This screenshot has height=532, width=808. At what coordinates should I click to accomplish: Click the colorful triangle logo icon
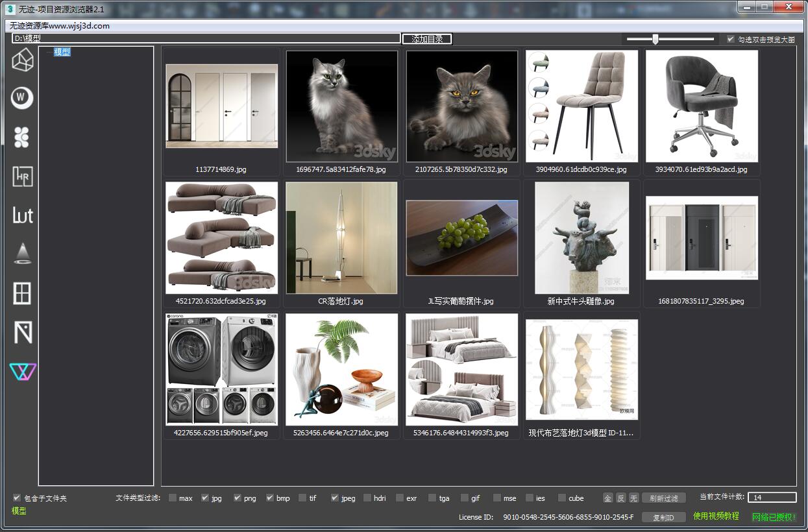tap(22, 372)
